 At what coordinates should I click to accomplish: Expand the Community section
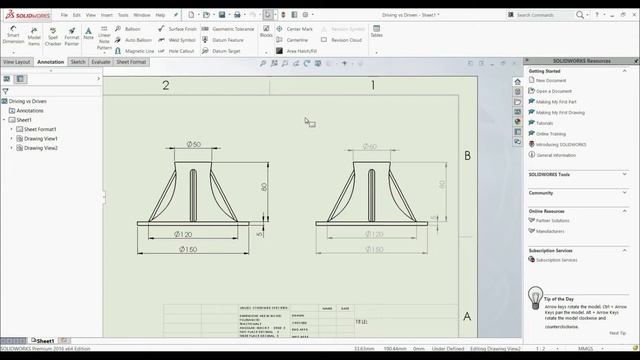tap(624, 193)
